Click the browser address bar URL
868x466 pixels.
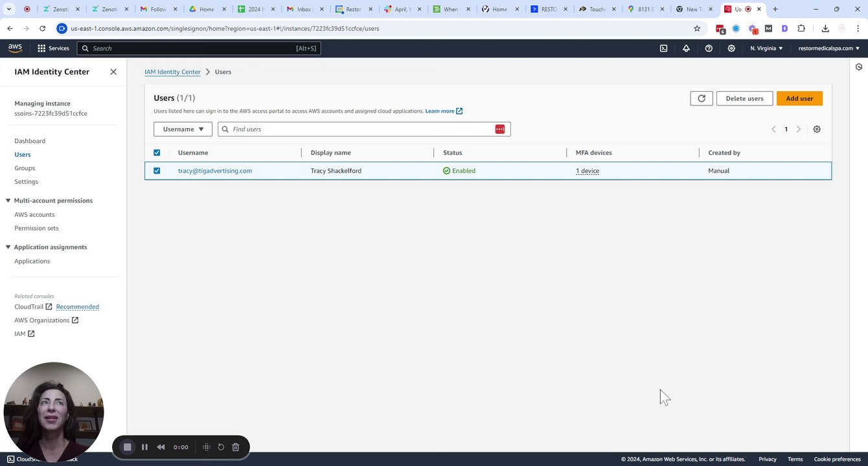point(225,28)
